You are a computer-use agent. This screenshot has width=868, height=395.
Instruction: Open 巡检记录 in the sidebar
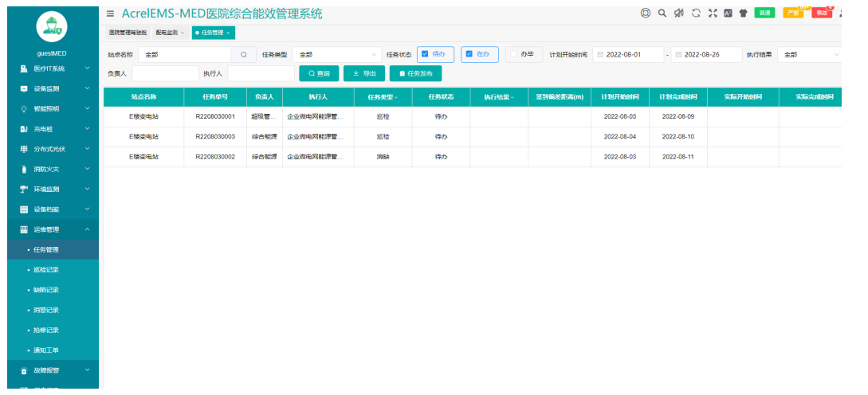click(46, 270)
